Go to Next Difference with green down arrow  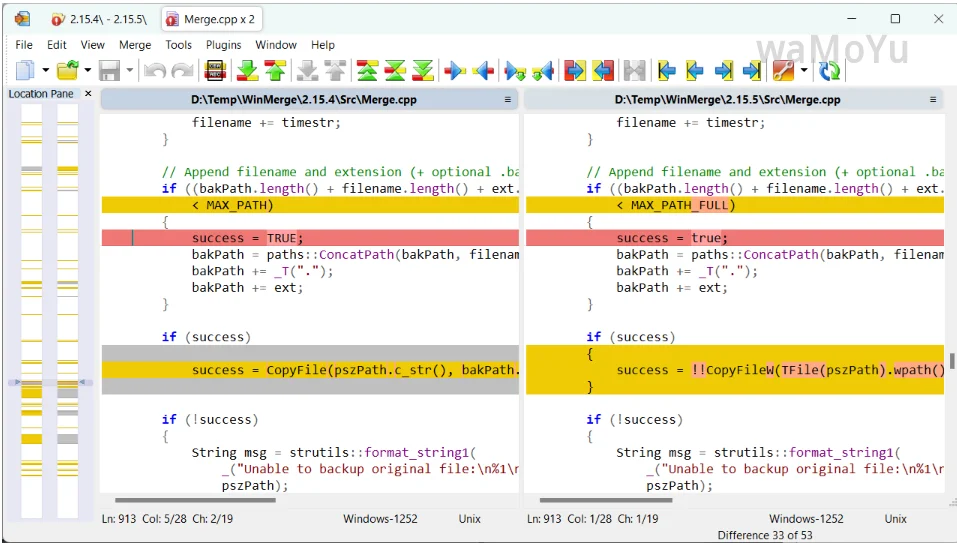click(247, 71)
